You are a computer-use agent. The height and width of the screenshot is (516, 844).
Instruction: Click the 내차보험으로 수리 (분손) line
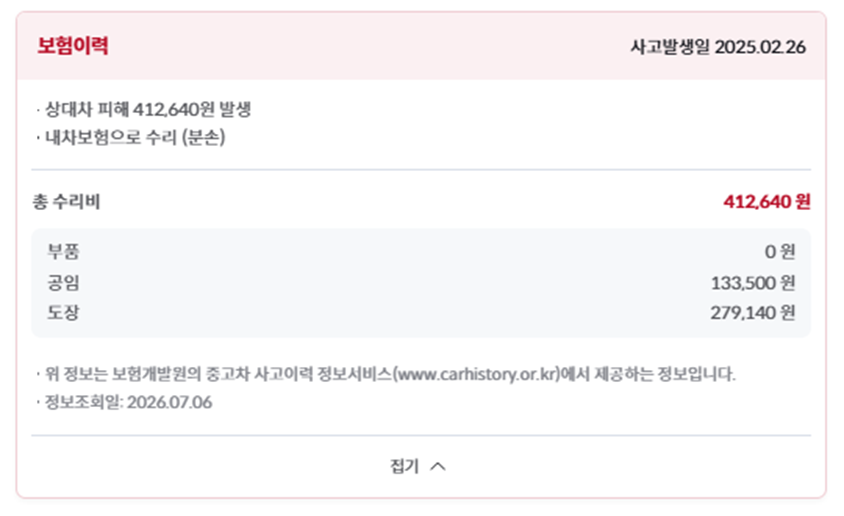(130, 137)
